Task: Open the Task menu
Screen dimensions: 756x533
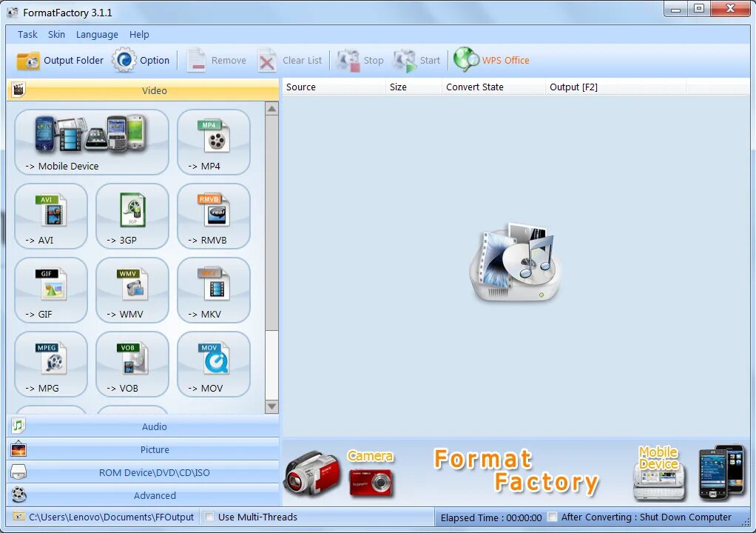Action: pos(27,34)
